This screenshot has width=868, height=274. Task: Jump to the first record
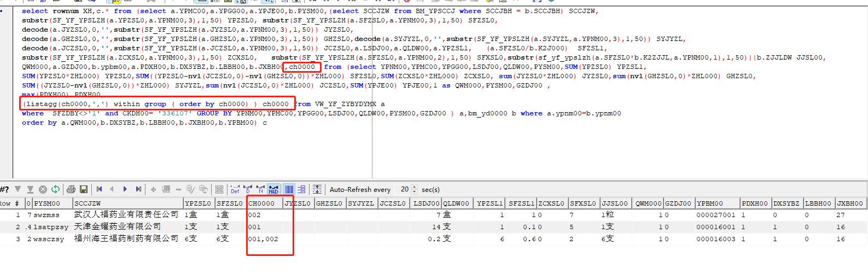click(x=99, y=189)
